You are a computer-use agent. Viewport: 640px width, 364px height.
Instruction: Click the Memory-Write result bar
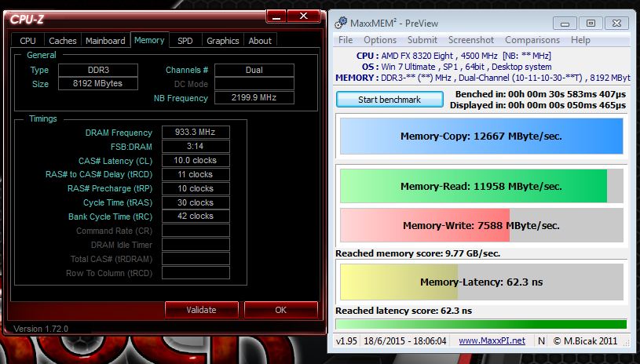coord(481,225)
